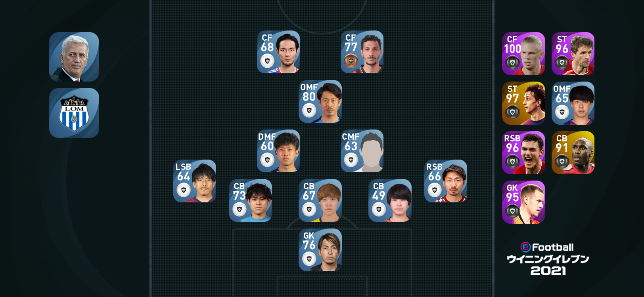Select the CF 68 player card
Image resolution: width=644 pixels, height=297 pixels.
click(x=278, y=52)
